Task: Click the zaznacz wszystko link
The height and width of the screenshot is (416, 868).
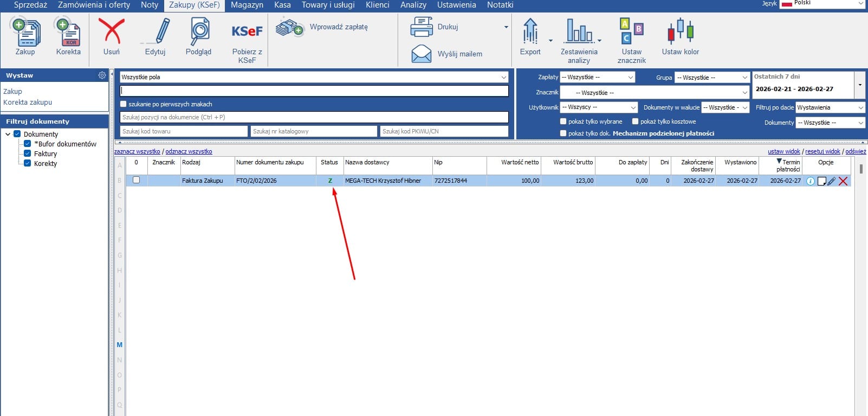Action: point(137,152)
